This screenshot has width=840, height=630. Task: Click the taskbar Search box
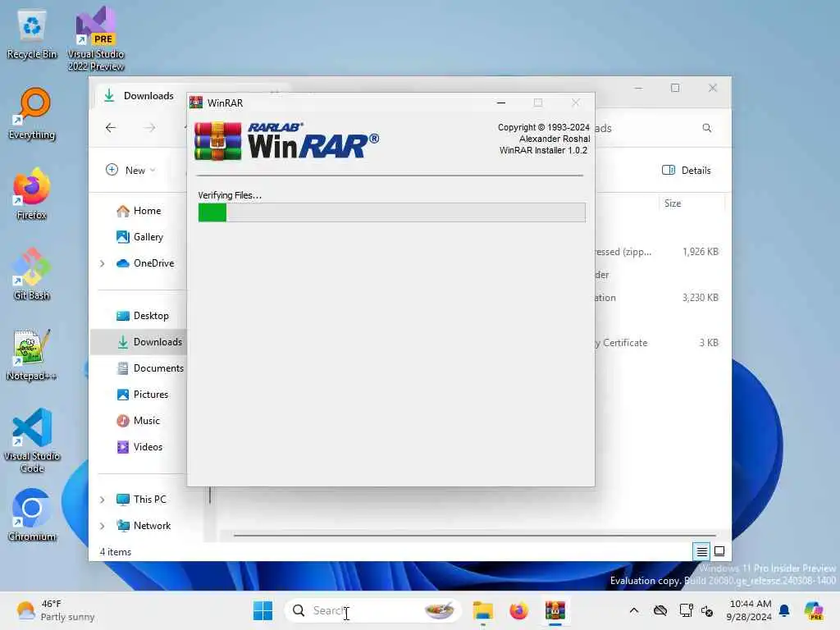373,610
